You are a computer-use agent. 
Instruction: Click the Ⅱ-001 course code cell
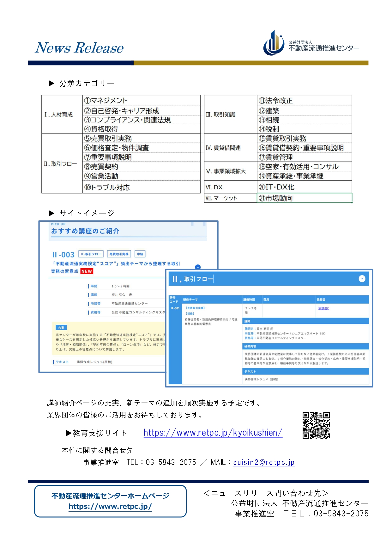(175, 308)
